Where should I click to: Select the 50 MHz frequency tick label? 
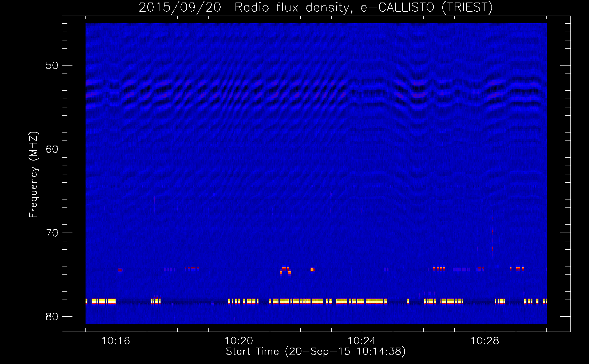pos(52,66)
